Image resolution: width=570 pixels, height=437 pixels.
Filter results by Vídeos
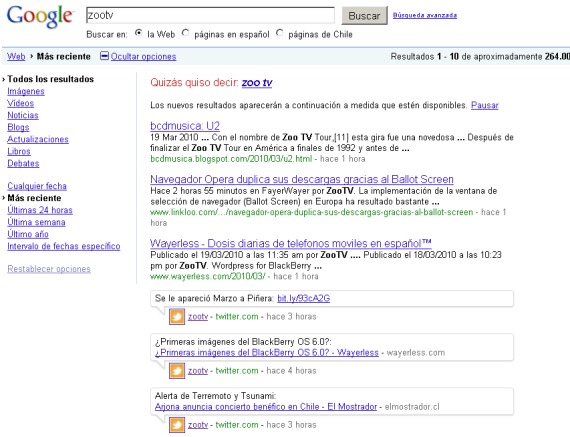point(20,103)
